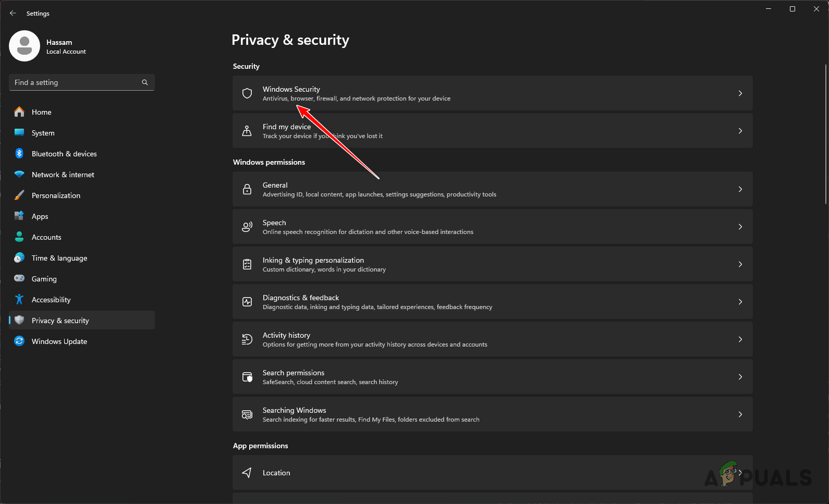829x504 pixels.
Task: Click the Searching Windows icon
Action: (x=247, y=414)
